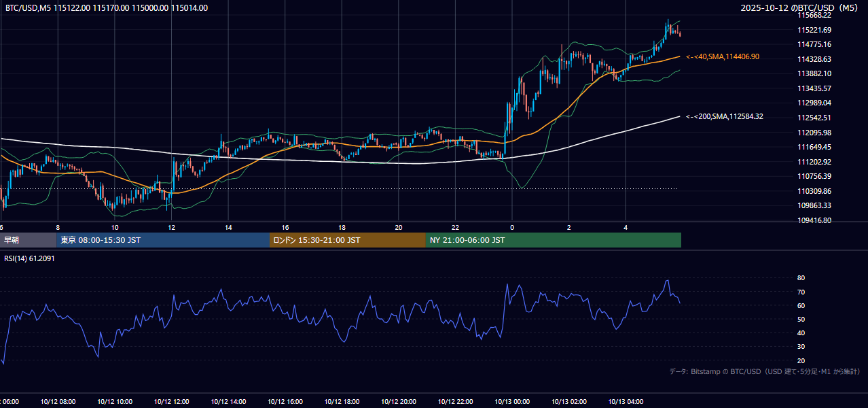
Task: Click hour tick 20 under price chart
Action: pyautogui.click(x=399, y=228)
